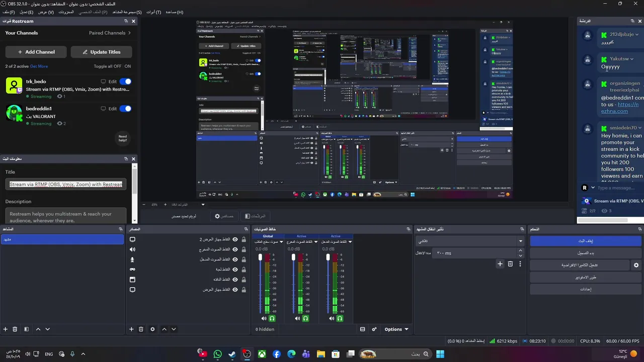Open WhatsApp from the taskbar

[x=217, y=354]
